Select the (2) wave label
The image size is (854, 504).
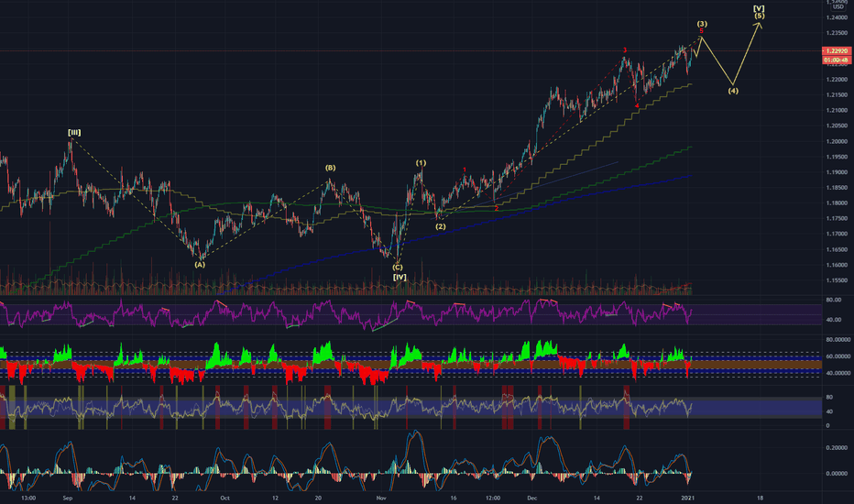(440, 226)
